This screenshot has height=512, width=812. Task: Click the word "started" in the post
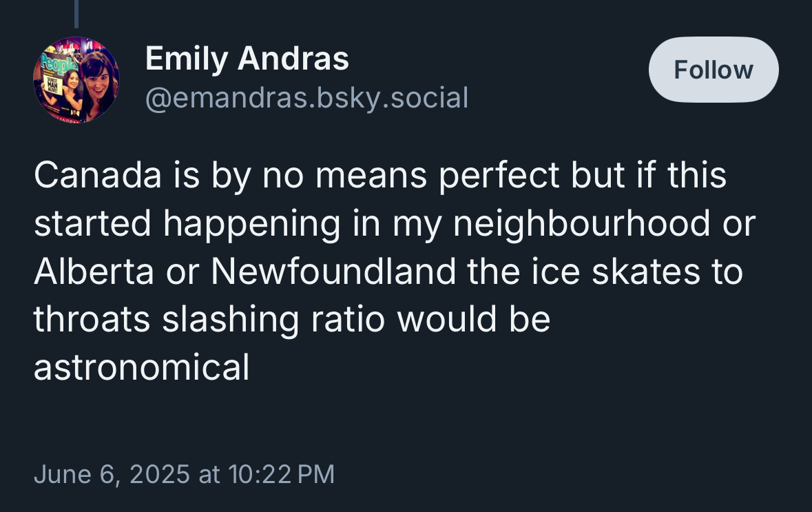coord(92,223)
